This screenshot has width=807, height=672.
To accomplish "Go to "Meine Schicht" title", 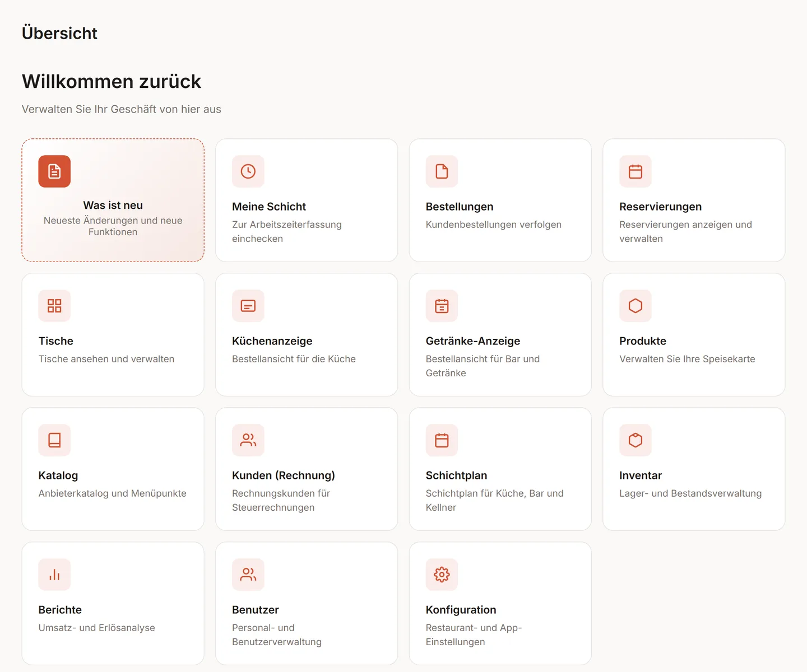I will tap(269, 207).
